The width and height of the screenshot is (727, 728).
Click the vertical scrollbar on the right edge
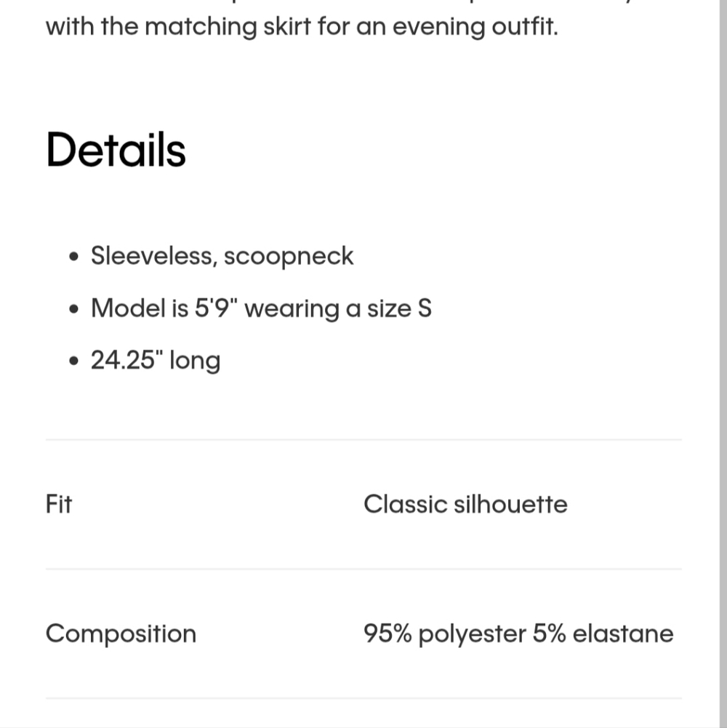[723, 364]
